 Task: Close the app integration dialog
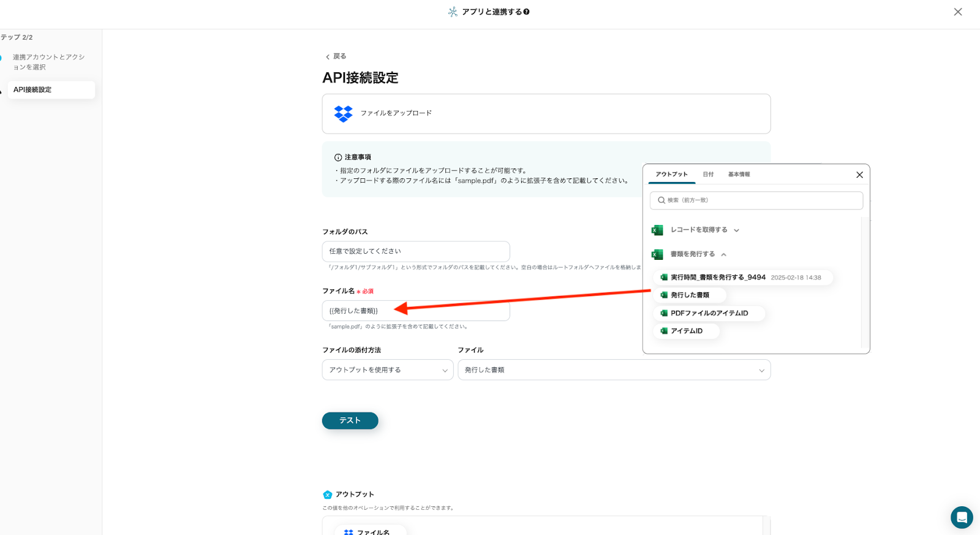click(957, 12)
